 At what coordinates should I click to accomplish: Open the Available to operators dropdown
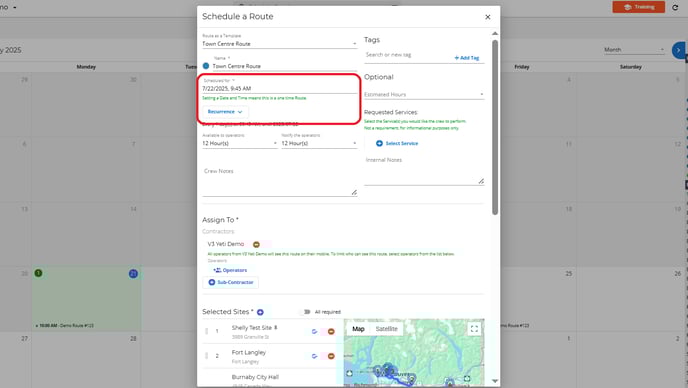[x=240, y=144]
